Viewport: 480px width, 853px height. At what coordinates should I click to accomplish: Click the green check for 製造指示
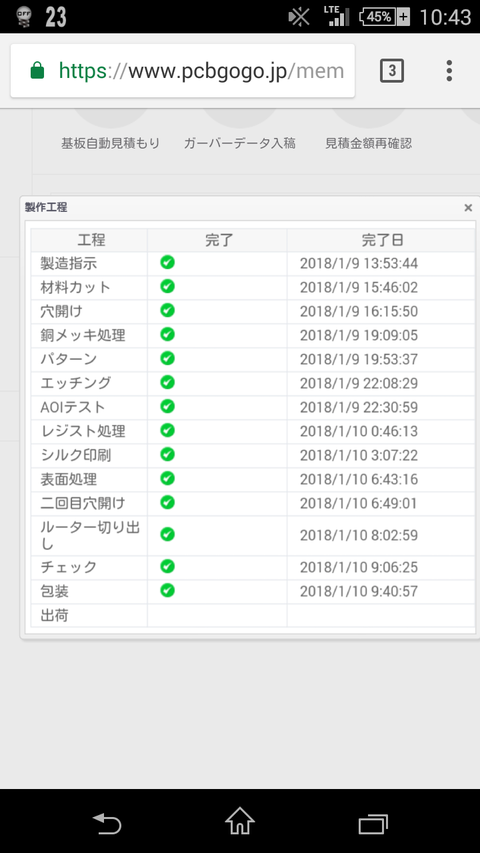pyautogui.click(x=168, y=262)
